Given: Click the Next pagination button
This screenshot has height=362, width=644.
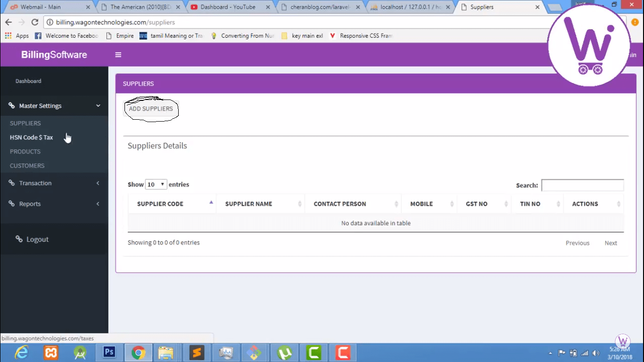Looking at the screenshot, I should coord(611,243).
